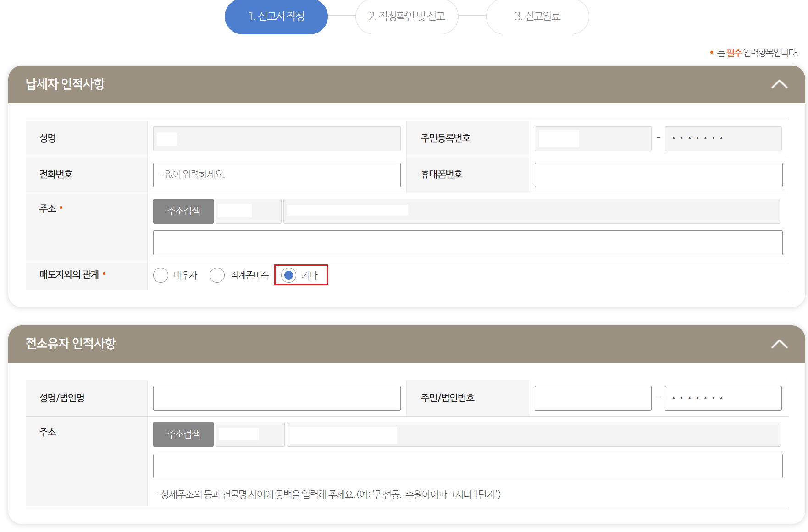The image size is (808, 532).
Task: Select the 직계존비속 radio button
Action: pyautogui.click(x=217, y=275)
